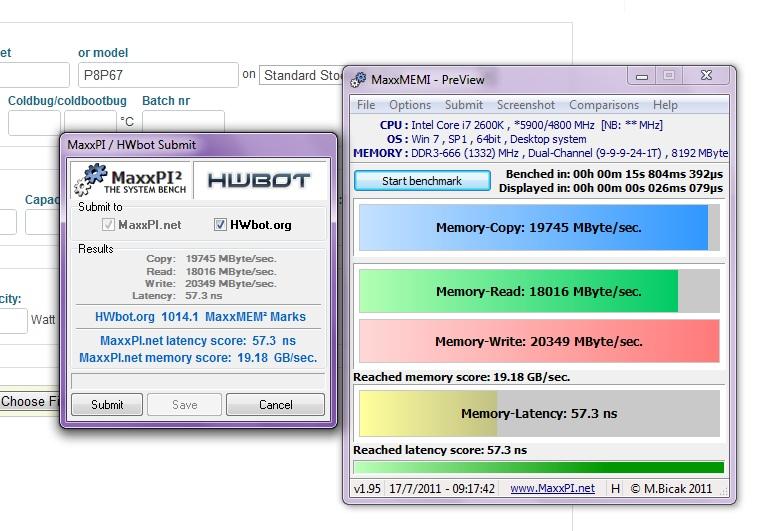Click the MaxxPI² logo in submit dialog
Screen dimensions: 781x531
point(130,180)
